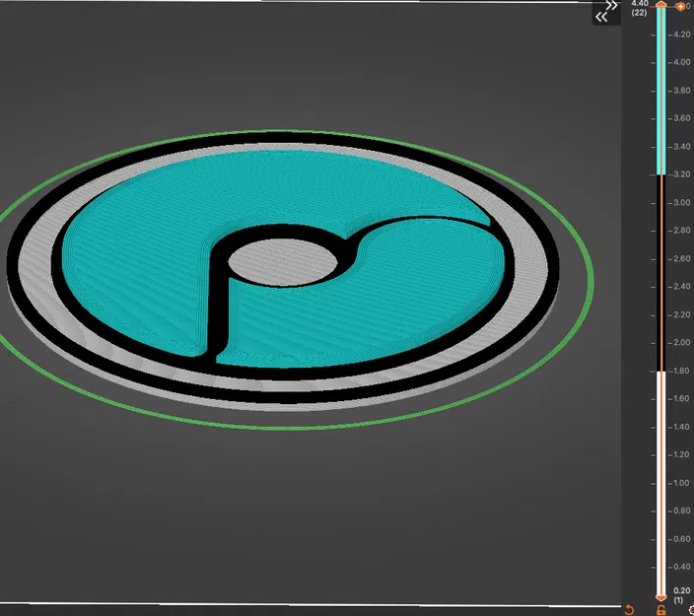Click the 4.20 layer height tick
The width and height of the screenshot is (694, 616).
click(681, 34)
